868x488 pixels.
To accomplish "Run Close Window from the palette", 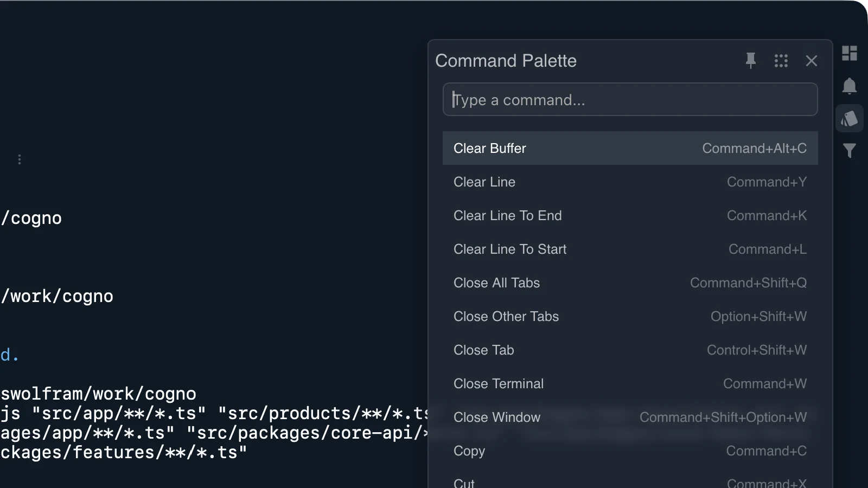I will tap(629, 417).
